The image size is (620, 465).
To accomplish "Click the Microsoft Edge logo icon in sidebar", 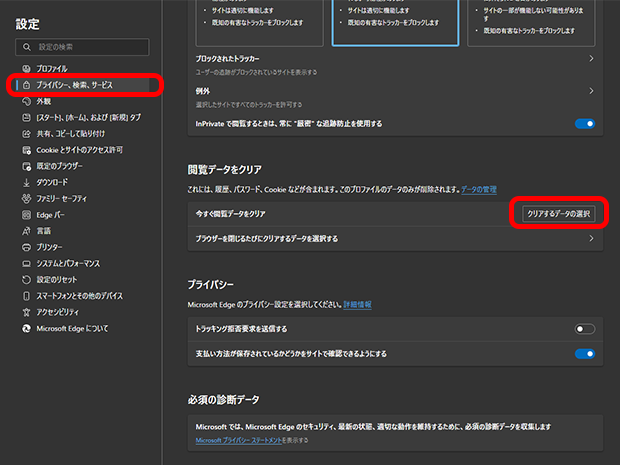I will click(x=26, y=328).
